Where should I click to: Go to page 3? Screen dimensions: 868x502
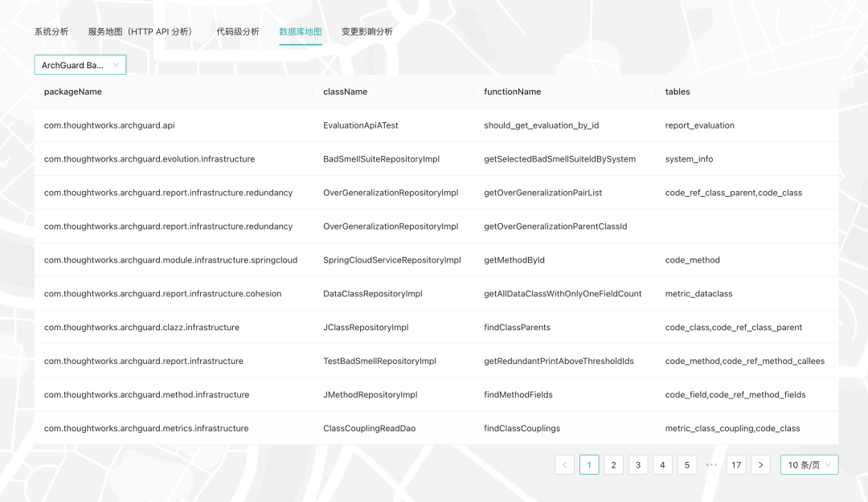point(638,465)
